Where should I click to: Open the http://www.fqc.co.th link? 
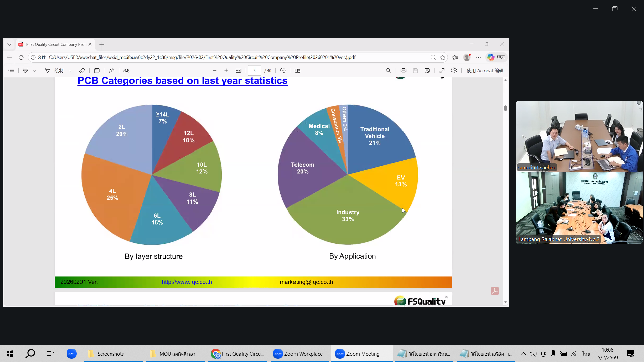pos(186,282)
